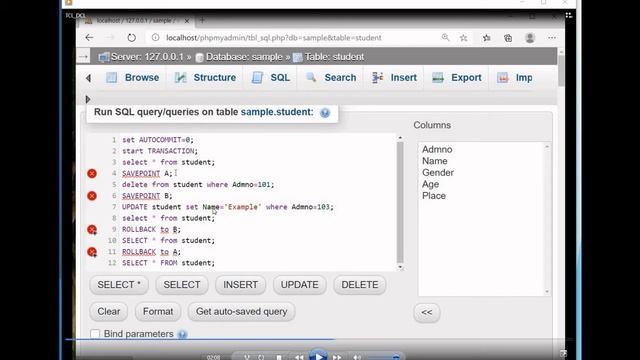Open the Structure tab
Screen dimensions: 640x360
click(205, 78)
